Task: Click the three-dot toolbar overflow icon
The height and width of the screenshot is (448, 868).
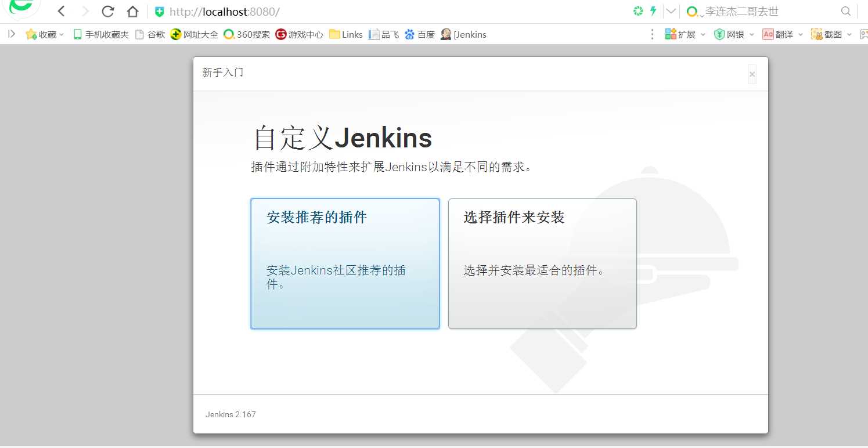Action: [x=653, y=34]
